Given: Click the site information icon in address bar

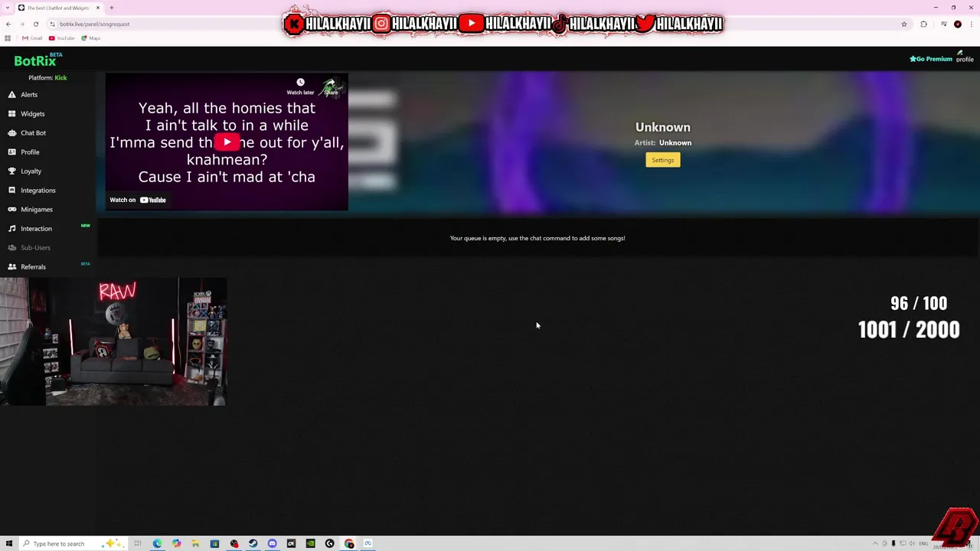Looking at the screenshot, I should click(52, 24).
